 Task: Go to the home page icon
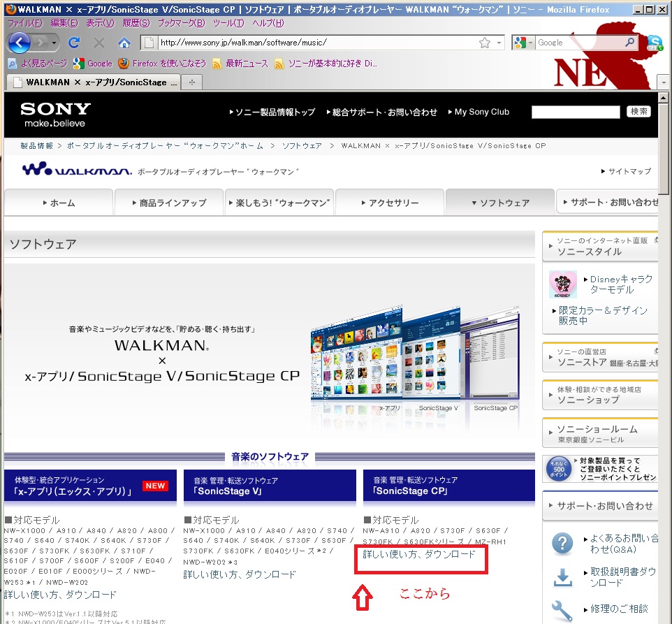coord(124,43)
